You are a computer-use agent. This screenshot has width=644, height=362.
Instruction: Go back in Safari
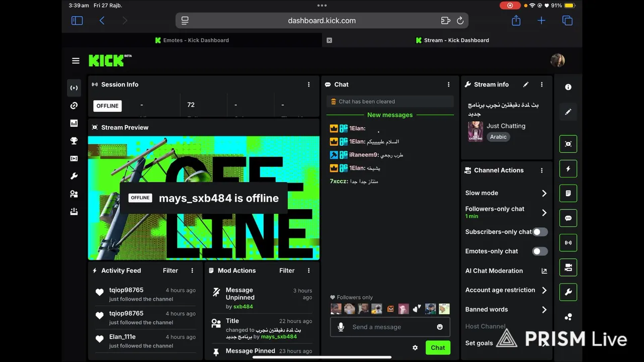(x=102, y=21)
